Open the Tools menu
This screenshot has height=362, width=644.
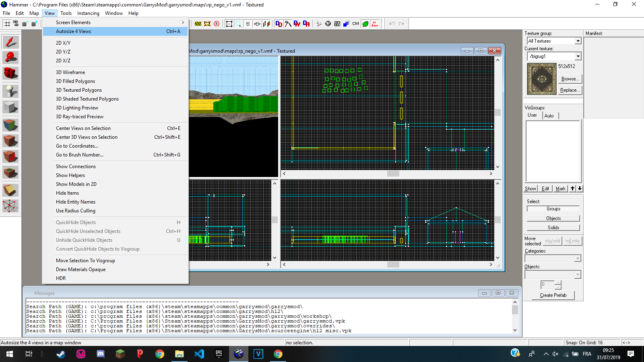pos(66,13)
